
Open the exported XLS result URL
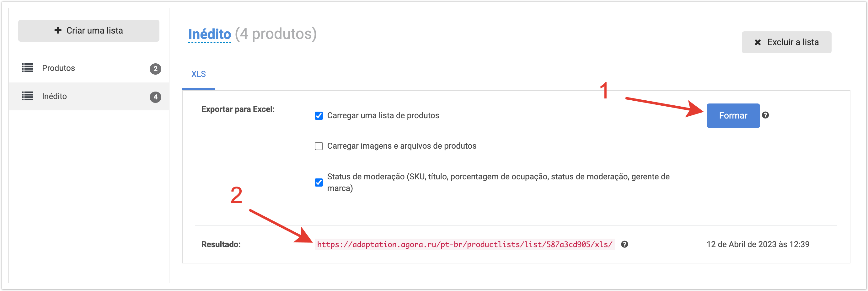[464, 244]
